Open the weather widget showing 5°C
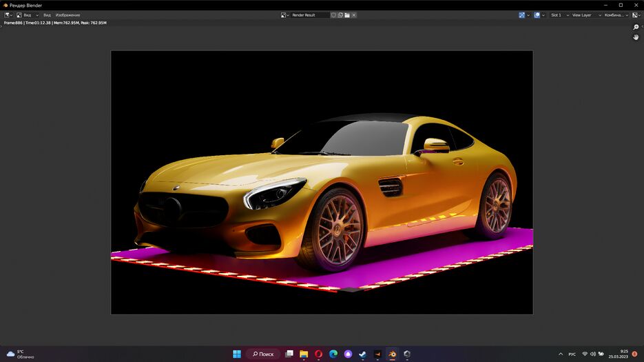This screenshot has height=362, width=644. 20,354
